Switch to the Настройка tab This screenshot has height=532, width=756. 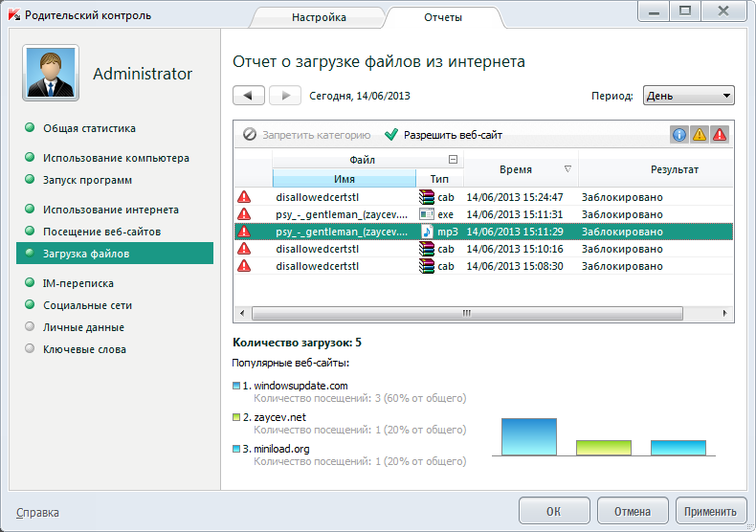319,17
